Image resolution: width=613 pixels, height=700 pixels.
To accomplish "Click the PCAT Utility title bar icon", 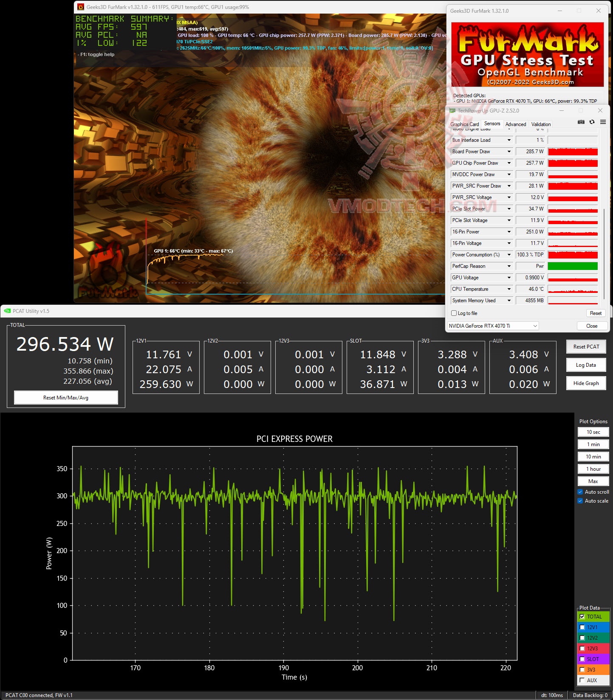I will (x=7, y=311).
